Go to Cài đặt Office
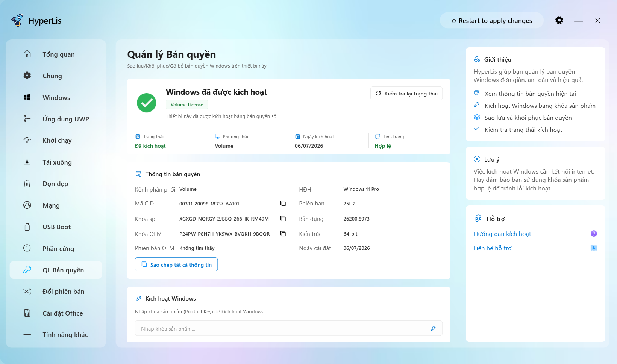The width and height of the screenshot is (617, 364). click(56, 313)
